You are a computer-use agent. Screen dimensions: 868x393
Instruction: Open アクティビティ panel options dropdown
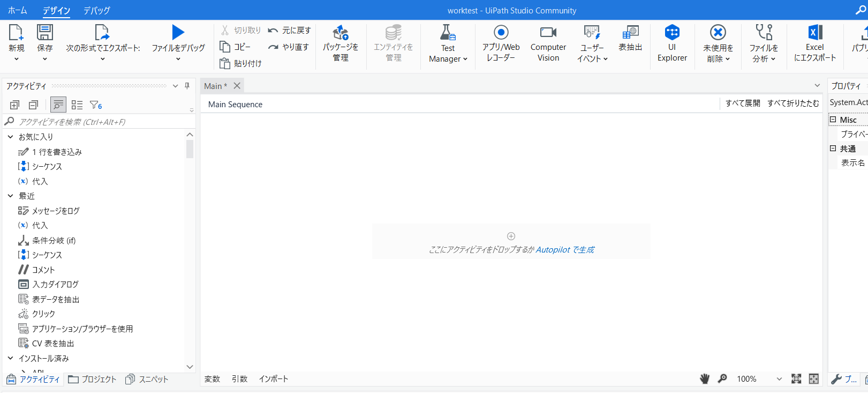tap(175, 86)
